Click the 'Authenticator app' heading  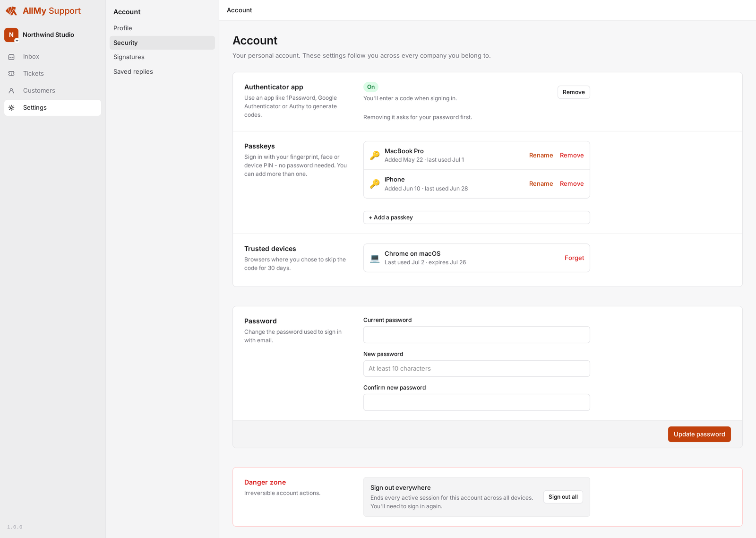click(x=274, y=87)
